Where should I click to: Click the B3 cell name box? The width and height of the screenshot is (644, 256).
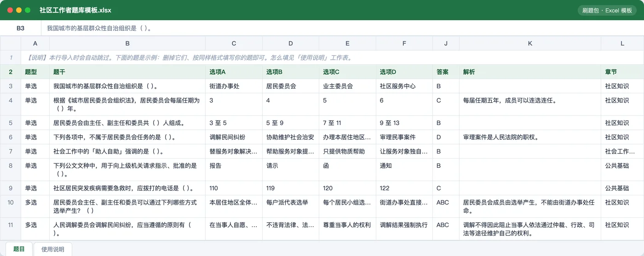pos(21,28)
